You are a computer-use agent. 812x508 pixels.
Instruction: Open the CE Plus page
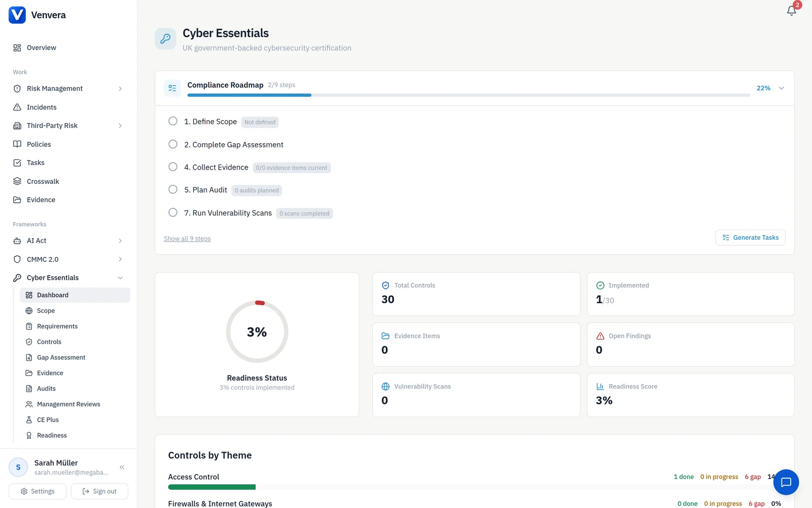click(75, 420)
